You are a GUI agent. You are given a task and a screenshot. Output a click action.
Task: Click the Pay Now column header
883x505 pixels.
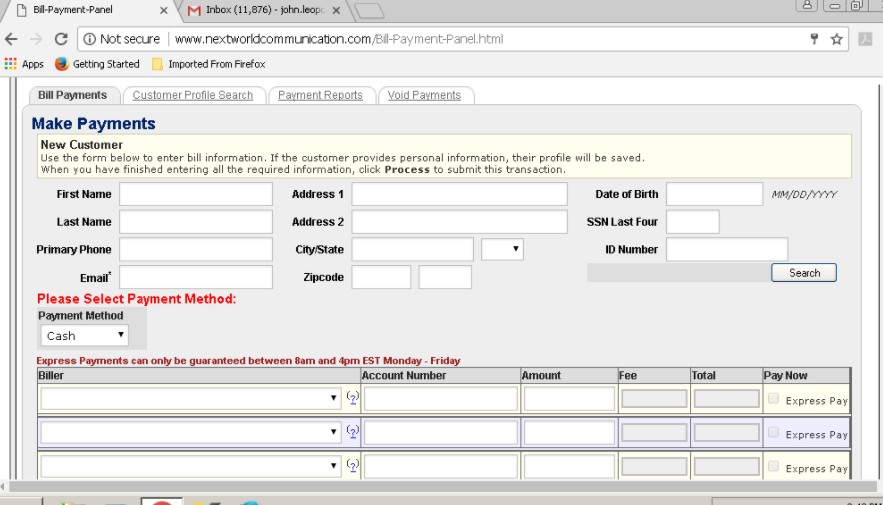click(x=806, y=376)
